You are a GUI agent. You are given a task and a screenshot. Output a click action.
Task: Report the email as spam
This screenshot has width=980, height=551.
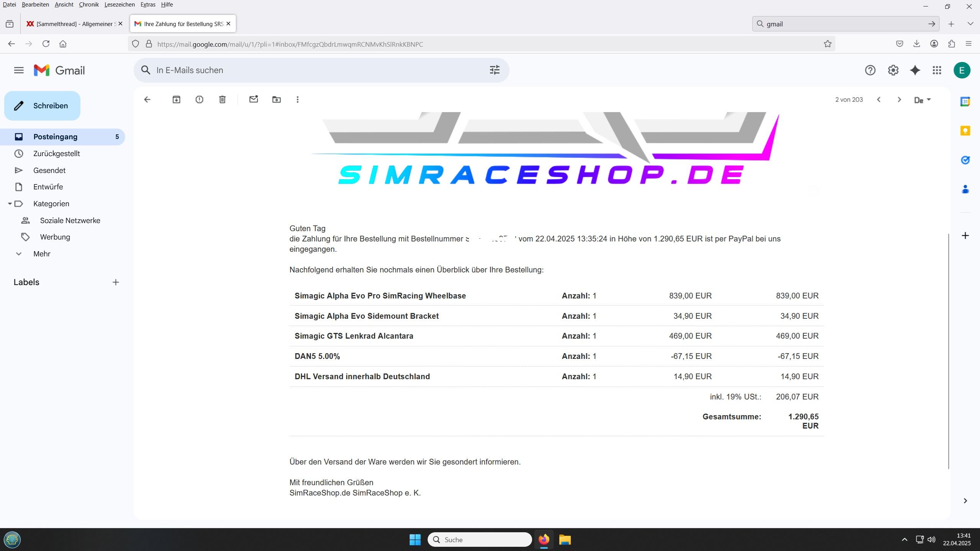pos(199,99)
